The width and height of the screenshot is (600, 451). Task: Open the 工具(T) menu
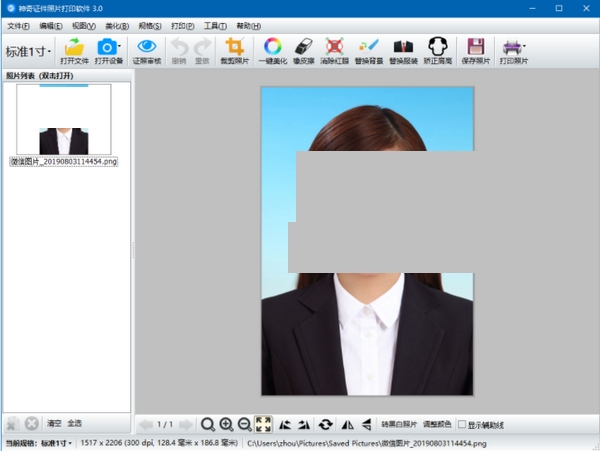[x=214, y=25]
